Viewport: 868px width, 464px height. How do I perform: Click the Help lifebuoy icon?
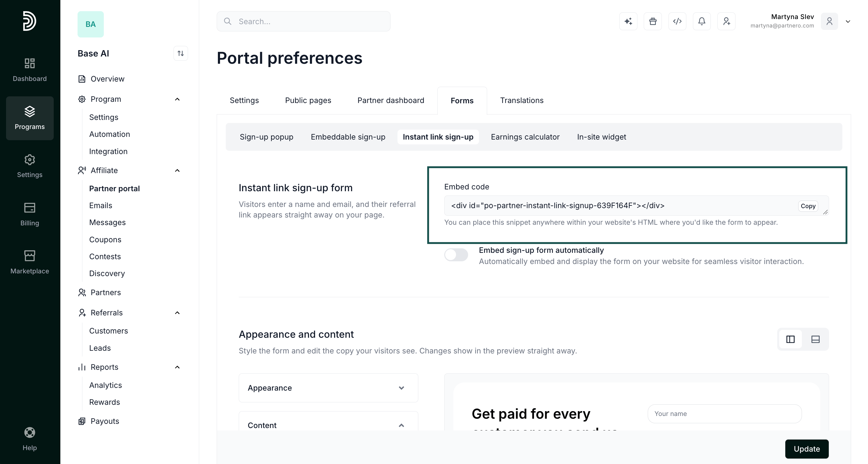tap(30, 433)
